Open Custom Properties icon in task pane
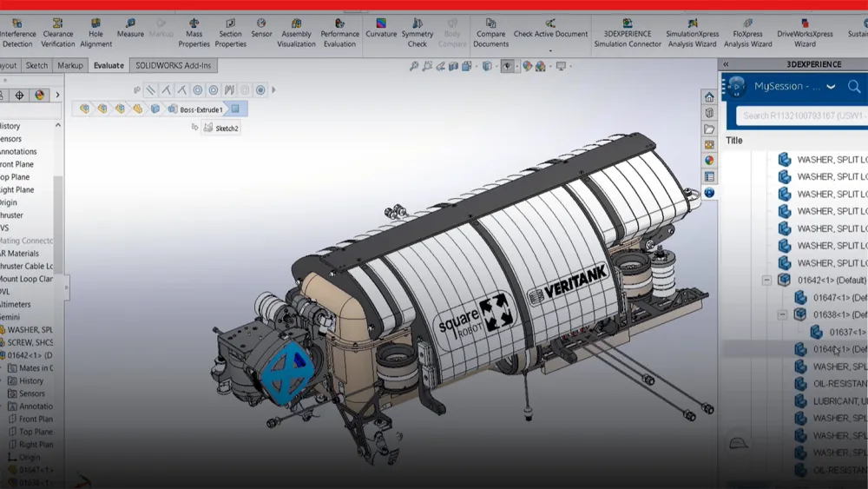The width and height of the screenshot is (868, 489). pyautogui.click(x=709, y=176)
